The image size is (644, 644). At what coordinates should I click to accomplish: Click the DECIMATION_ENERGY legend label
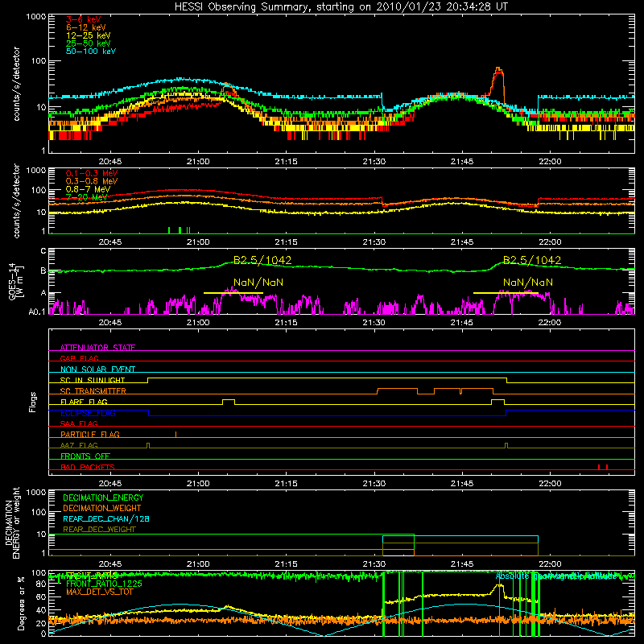click(103, 497)
